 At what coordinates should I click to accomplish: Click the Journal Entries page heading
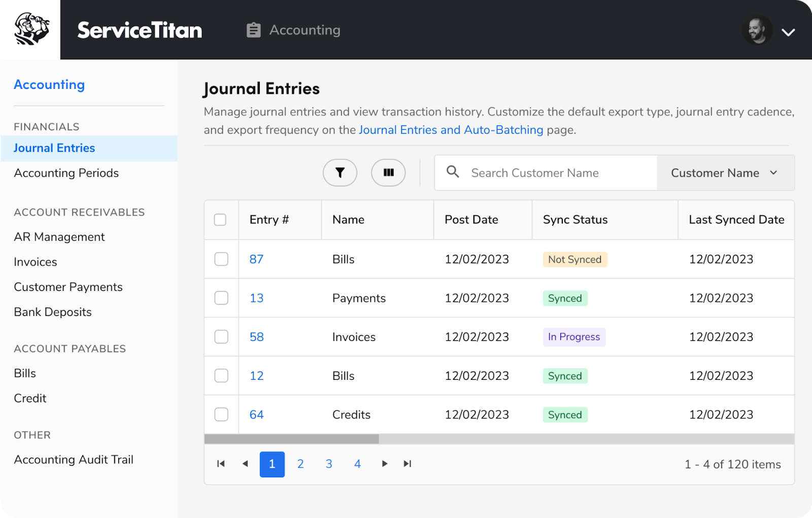(x=261, y=89)
